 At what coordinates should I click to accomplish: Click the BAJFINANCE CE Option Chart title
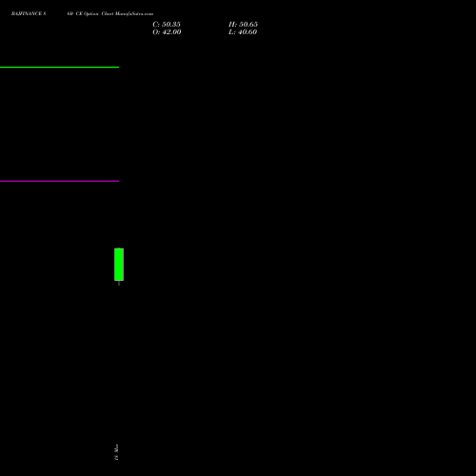pyautogui.click(x=82, y=13)
